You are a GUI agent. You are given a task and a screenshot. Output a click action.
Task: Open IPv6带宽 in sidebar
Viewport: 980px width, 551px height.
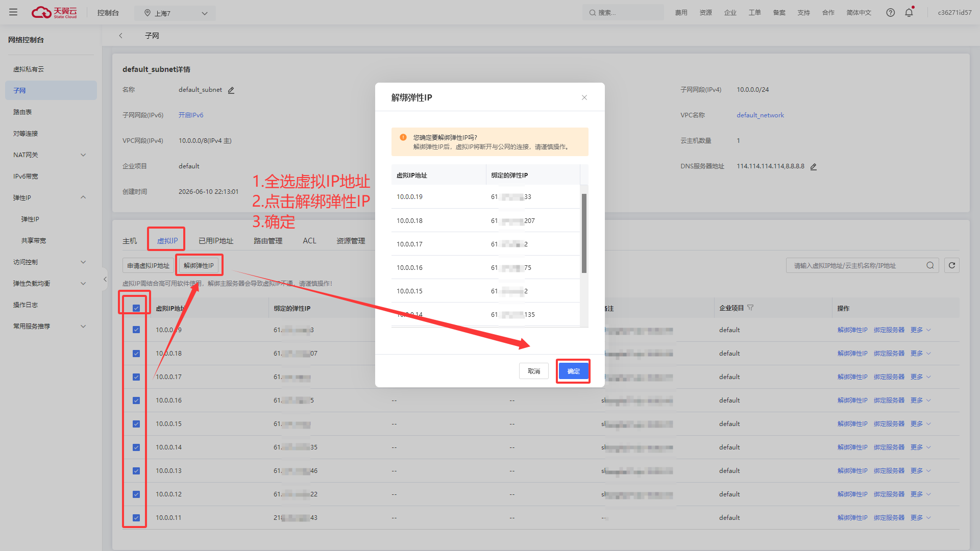(26, 177)
